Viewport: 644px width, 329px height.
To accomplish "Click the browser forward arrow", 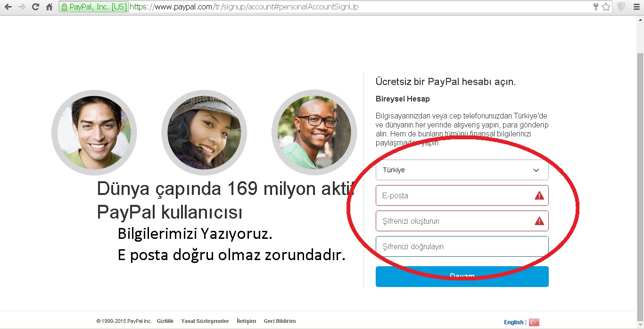I will (x=22, y=7).
